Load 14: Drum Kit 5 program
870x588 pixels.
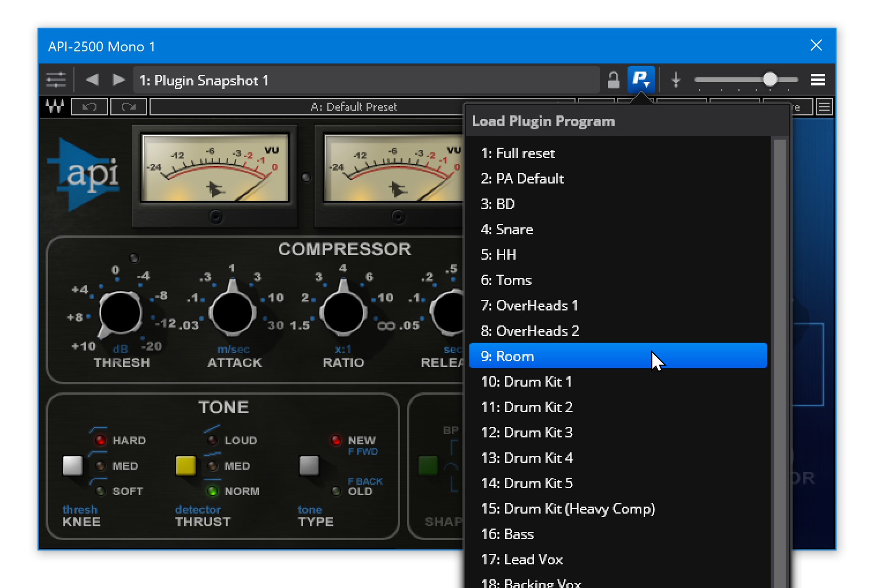618,484
